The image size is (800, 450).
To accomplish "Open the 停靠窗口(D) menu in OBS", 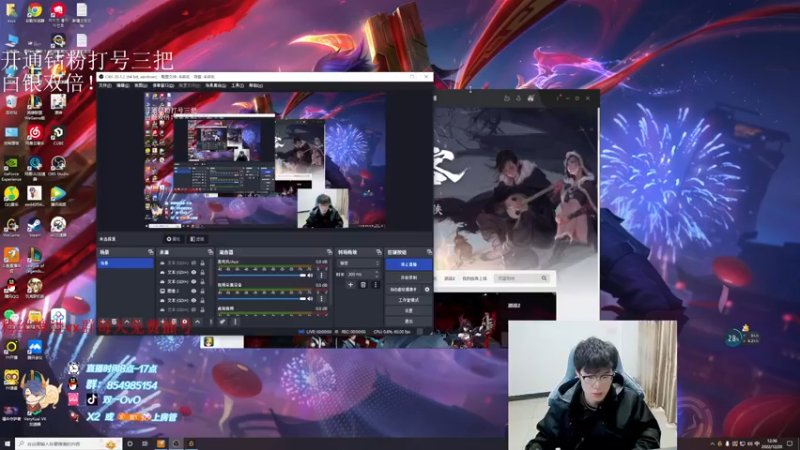I will tap(163, 85).
